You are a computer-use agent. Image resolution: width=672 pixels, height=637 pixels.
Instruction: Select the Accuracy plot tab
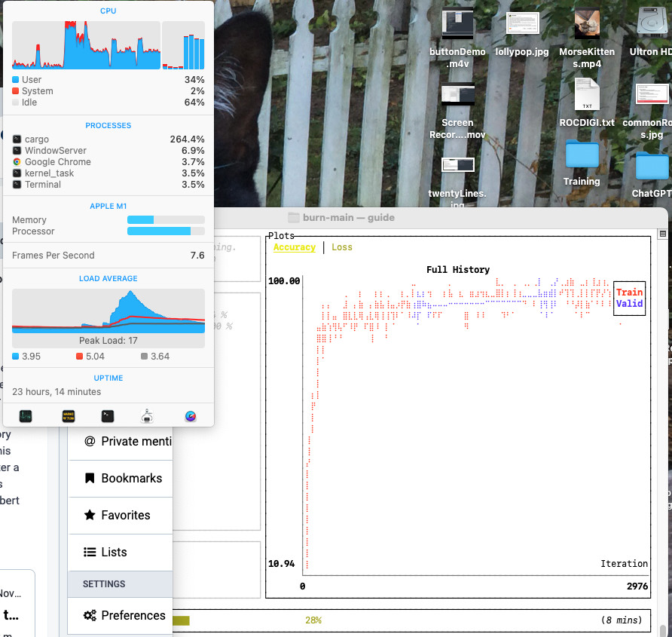click(294, 247)
